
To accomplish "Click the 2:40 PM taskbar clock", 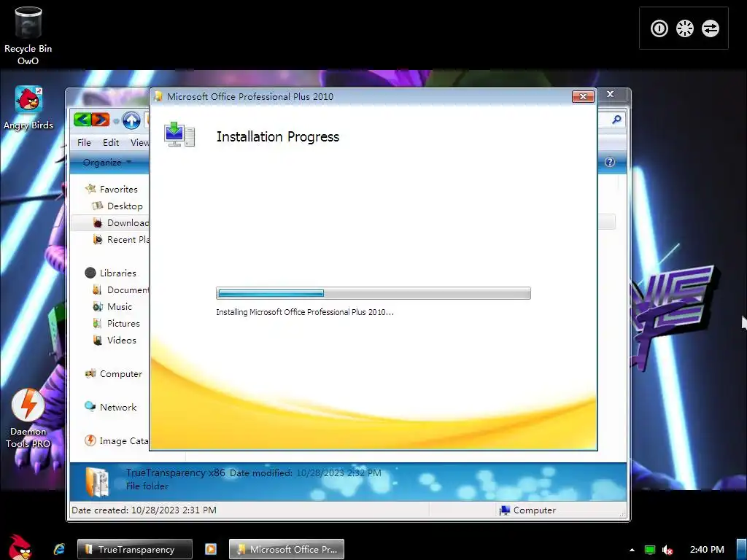I will pyautogui.click(x=707, y=550).
